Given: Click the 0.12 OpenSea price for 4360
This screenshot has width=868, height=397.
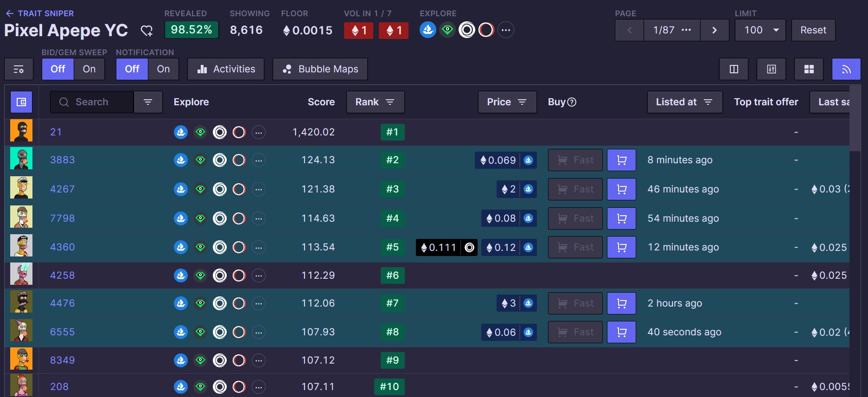Looking at the screenshot, I should click(509, 248).
